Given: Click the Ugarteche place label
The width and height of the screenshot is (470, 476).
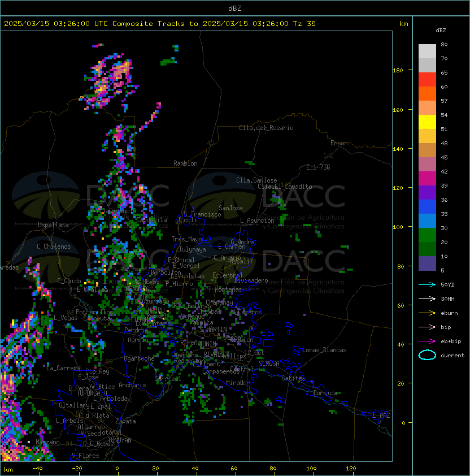Looking at the screenshot, I should (140, 358).
